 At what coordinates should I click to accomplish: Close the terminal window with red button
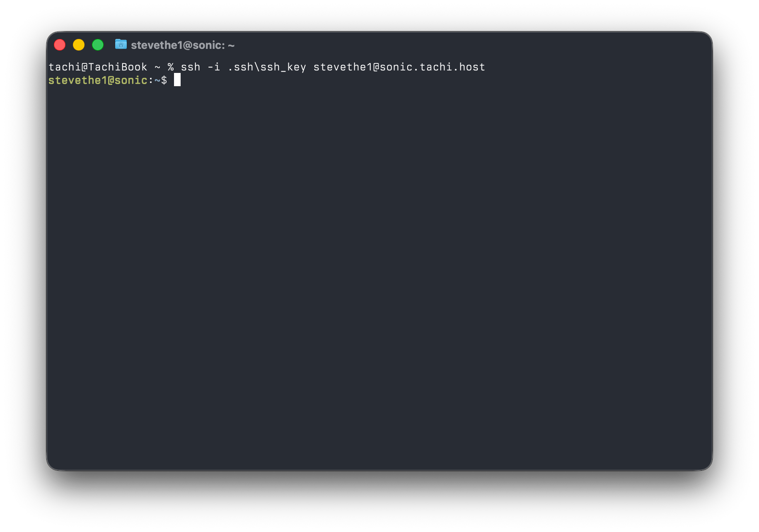(60, 45)
